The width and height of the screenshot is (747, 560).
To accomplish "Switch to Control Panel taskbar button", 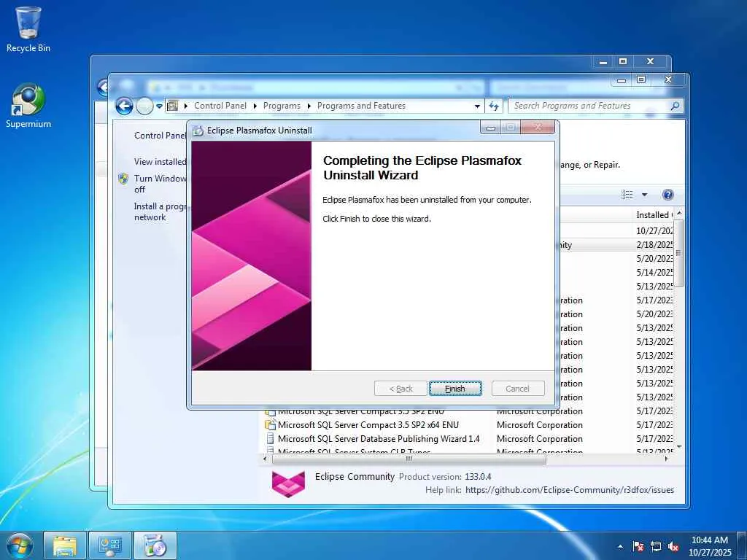I will click(x=110, y=545).
